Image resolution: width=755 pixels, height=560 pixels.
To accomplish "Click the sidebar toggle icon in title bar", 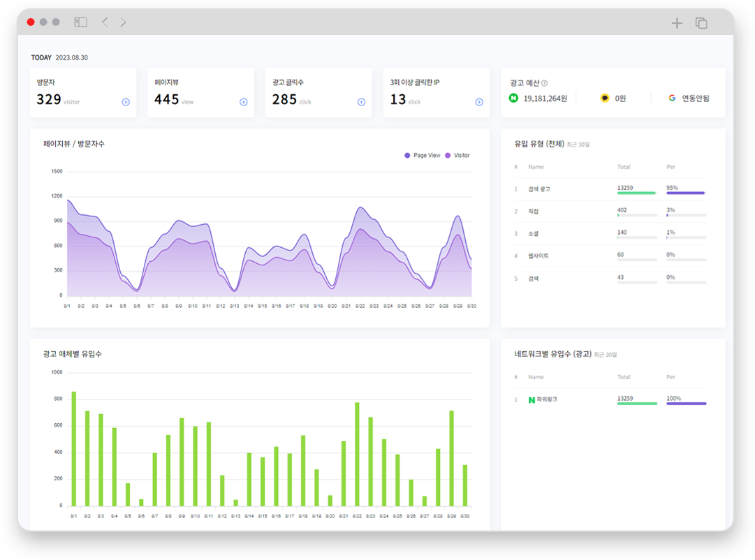I will tap(81, 22).
